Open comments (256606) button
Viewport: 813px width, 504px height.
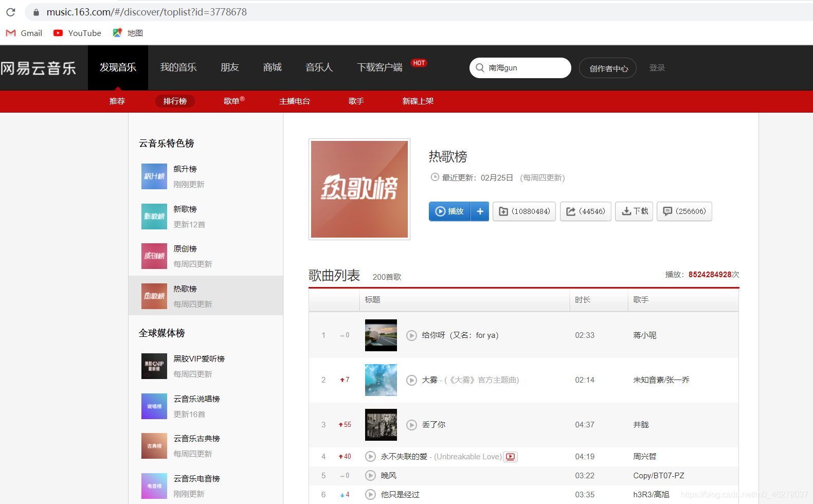pos(684,211)
